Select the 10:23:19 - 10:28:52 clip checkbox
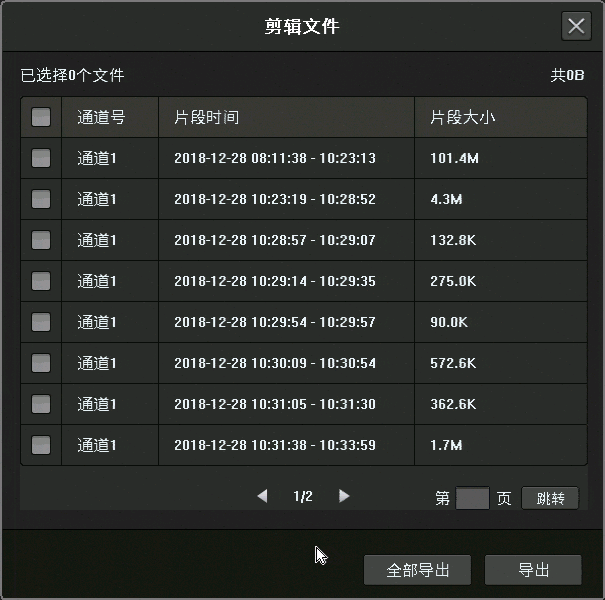605x600 pixels. click(x=41, y=199)
